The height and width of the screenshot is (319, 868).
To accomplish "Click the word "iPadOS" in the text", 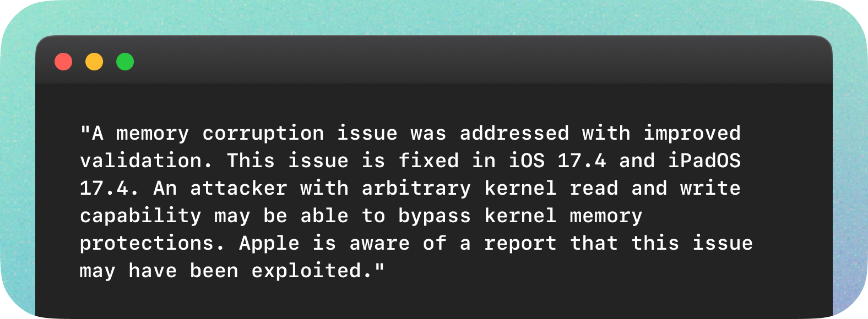I will (704, 161).
